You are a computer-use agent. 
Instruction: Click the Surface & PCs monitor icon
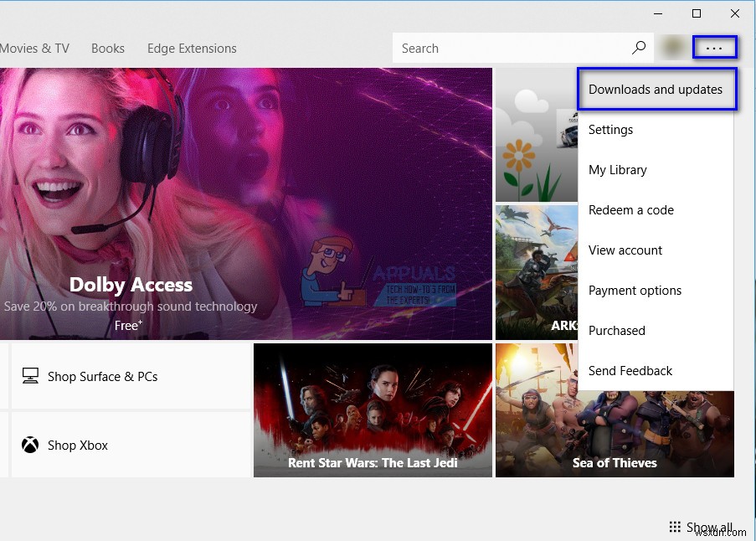click(30, 376)
